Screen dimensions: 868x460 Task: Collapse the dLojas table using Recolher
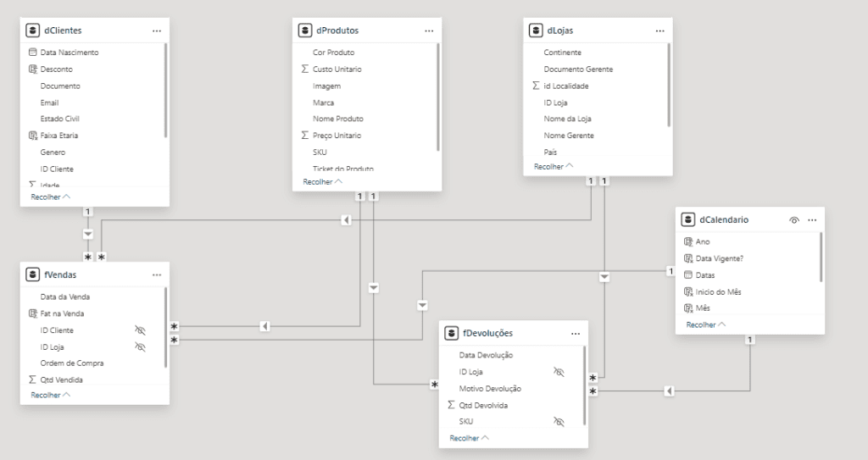554,166
